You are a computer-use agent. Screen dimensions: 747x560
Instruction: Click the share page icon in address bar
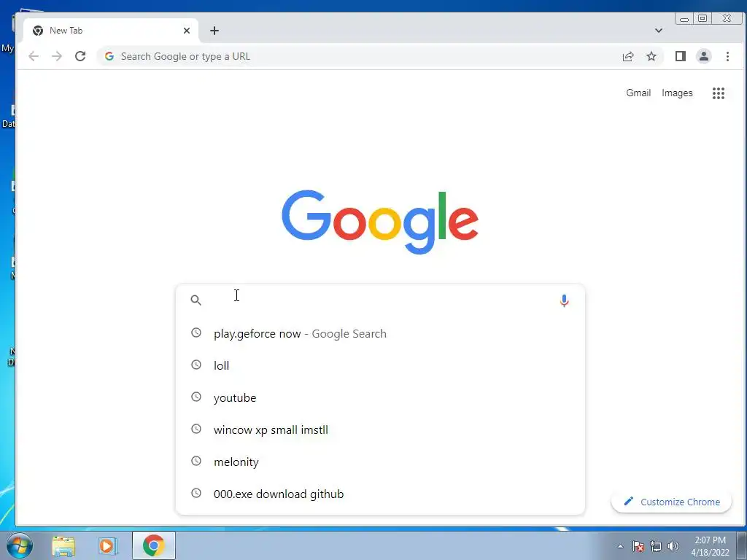(x=628, y=56)
